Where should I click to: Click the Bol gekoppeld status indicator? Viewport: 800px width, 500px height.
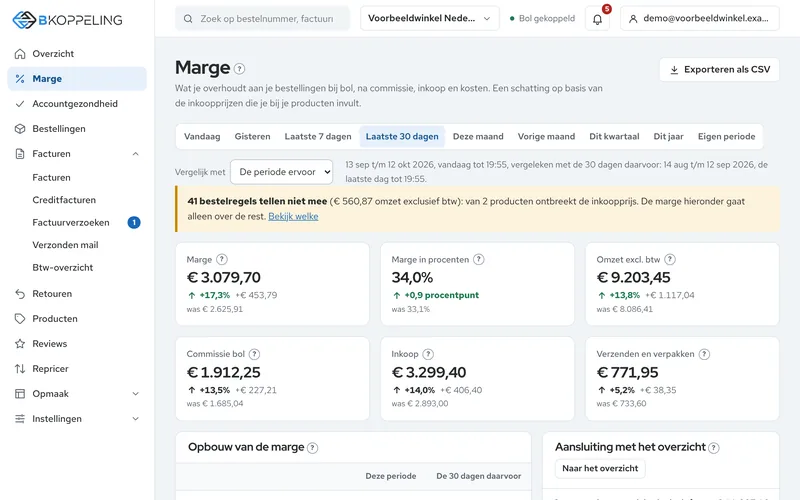pos(542,18)
